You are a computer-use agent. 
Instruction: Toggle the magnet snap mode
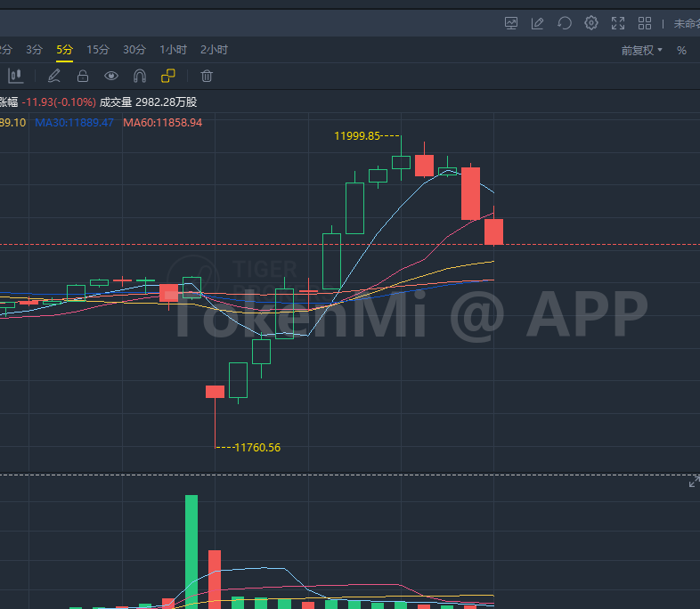[140, 77]
